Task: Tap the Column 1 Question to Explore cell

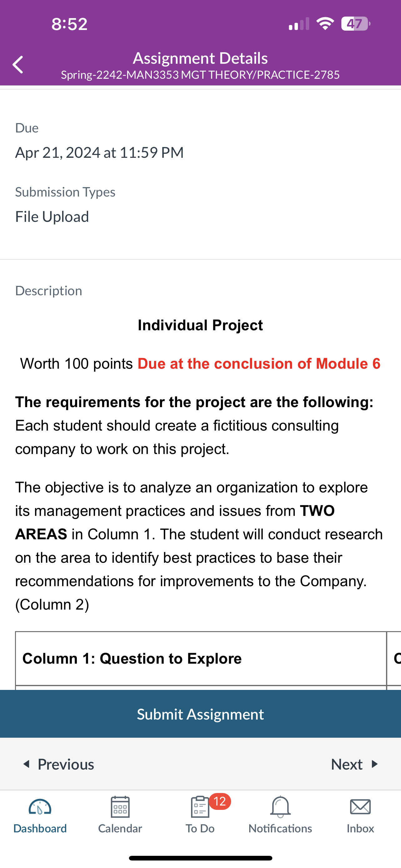Action: (201, 658)
